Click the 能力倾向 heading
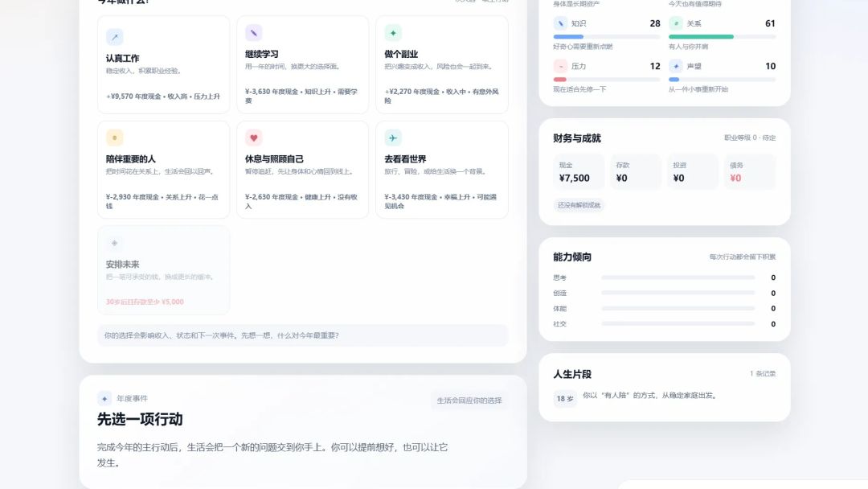 point(572,257)
